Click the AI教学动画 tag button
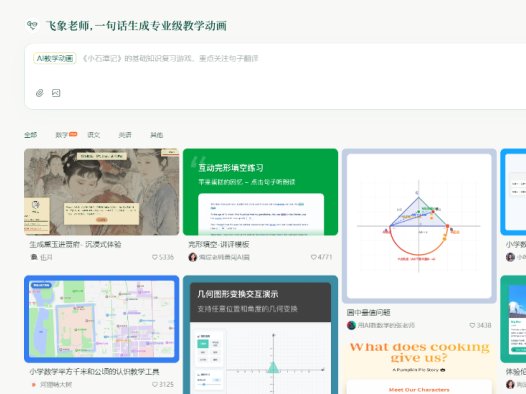 (54, 58)
